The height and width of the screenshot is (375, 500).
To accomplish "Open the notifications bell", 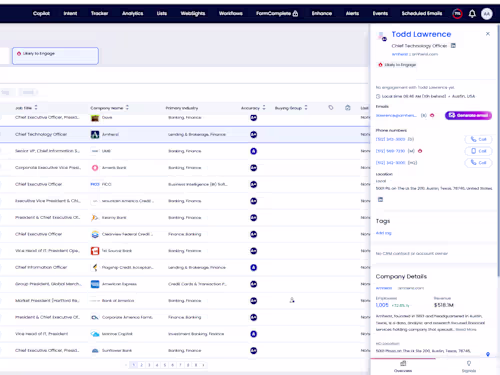I will click(472, 14).
